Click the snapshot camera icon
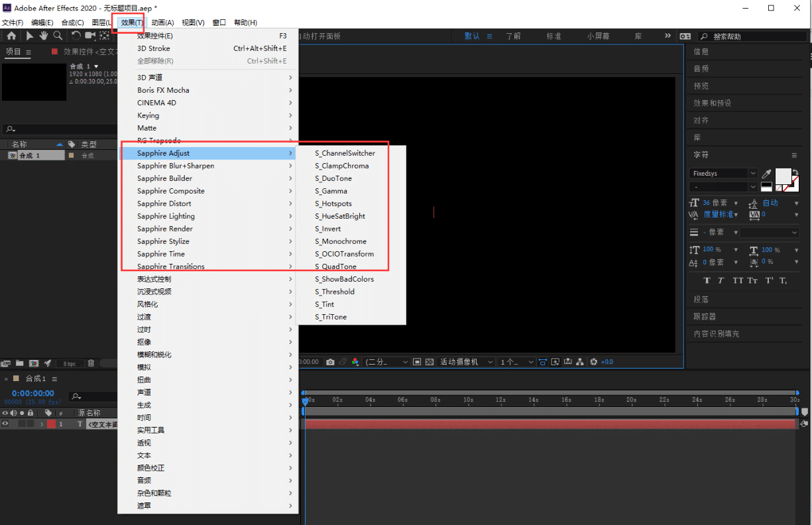Screen dimensions: 812x525 point(330,362)
